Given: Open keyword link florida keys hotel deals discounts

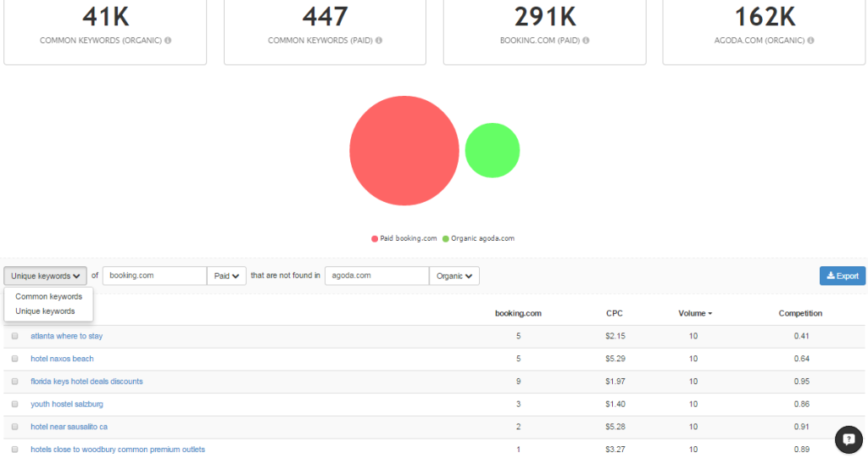Looking at the screenshot, I should (86, 382).
